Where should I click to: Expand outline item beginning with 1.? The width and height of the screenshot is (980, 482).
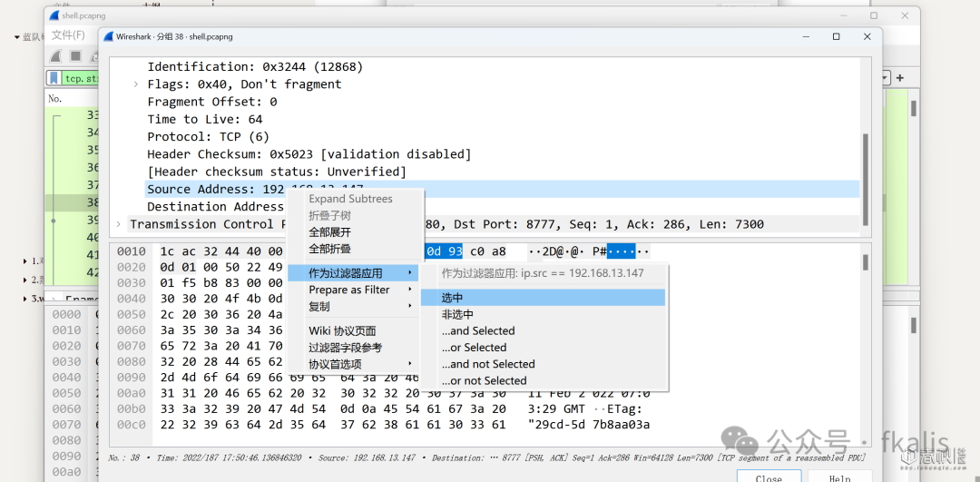[25, 261]
